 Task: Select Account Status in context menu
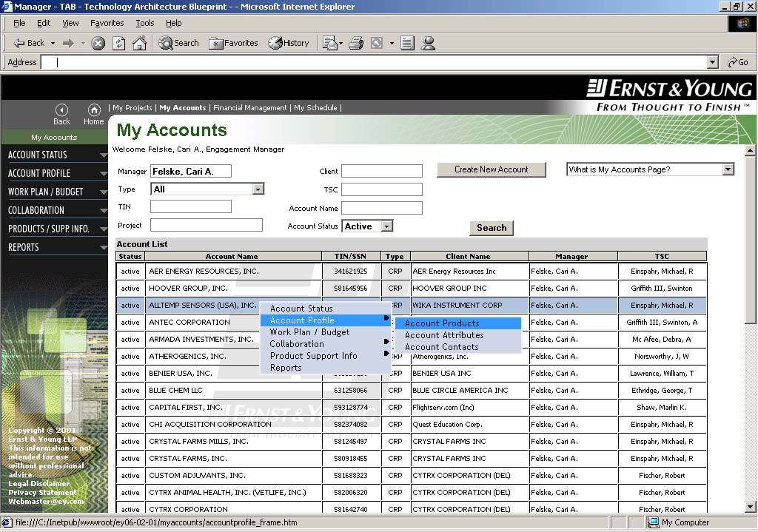click(x=326, y=309)
